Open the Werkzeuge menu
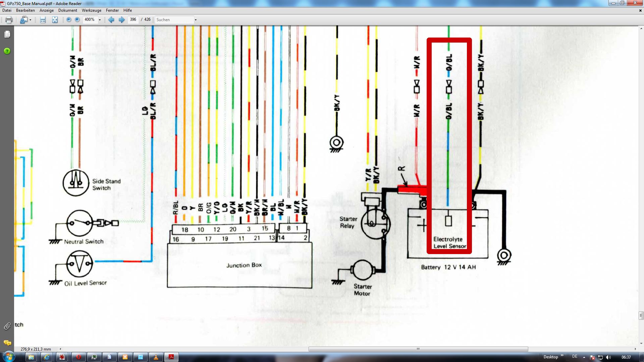 (91, 10)
